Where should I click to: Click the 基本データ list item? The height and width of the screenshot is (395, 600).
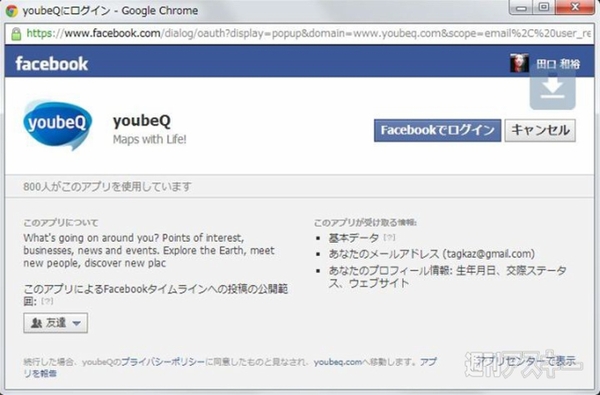click(354, 238)
